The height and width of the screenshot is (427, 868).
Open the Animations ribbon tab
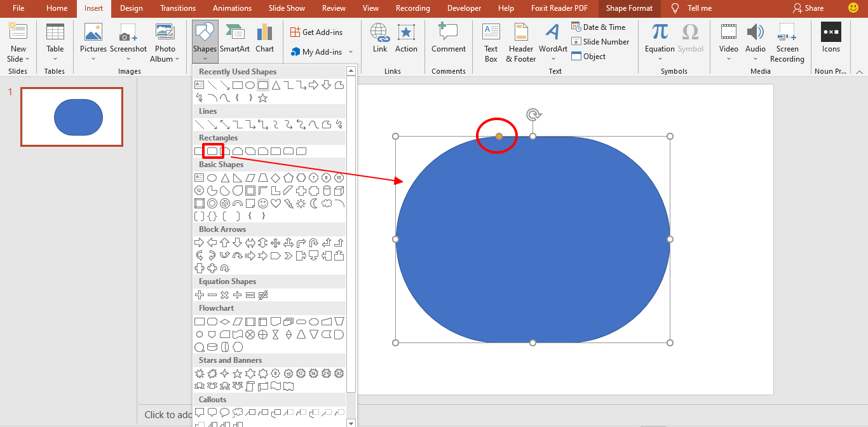232,8
